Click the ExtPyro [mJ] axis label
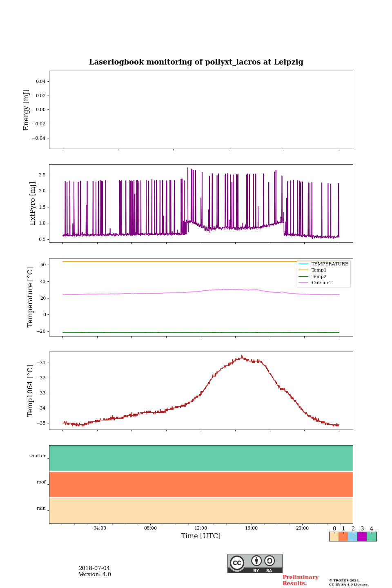This screenshot has width=392, height=588. pyautogui.click(x=33, y=203)
